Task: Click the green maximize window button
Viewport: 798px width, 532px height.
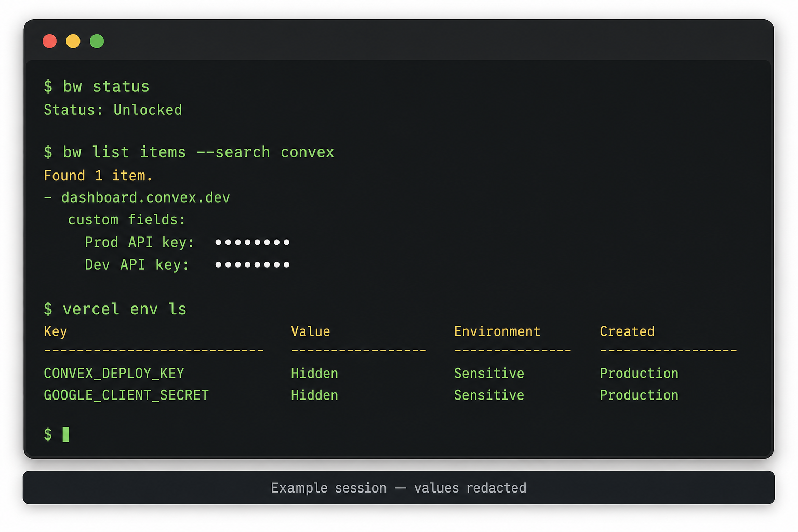Action: (x=97, y=41)
